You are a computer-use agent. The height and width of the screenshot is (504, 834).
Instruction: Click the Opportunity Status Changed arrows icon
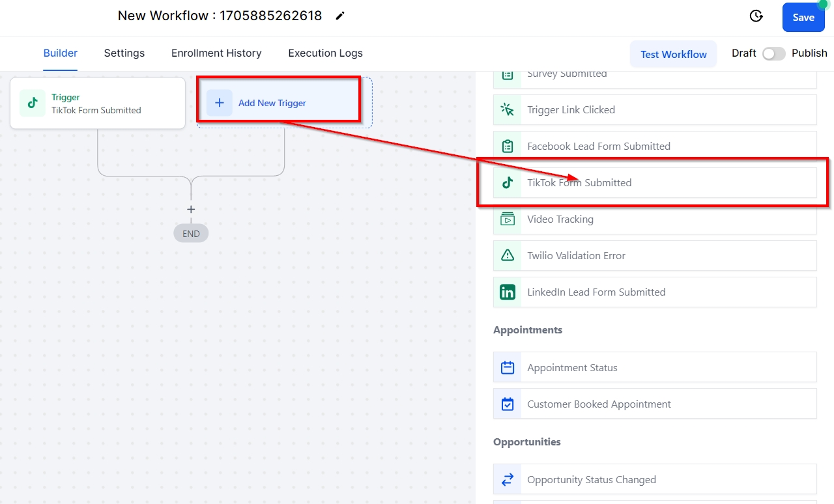coord(508,480)
